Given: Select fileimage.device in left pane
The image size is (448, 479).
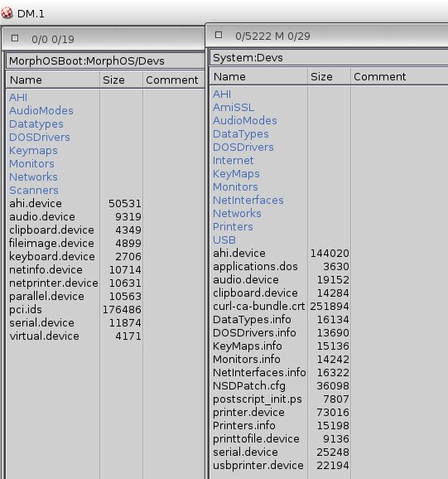Looking at the screenshot, I should [51, 243].
